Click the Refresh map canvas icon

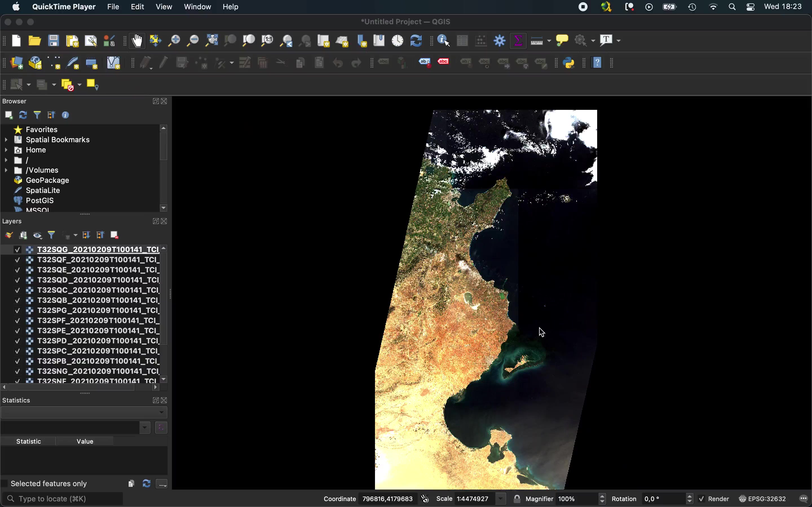[416, 41]
